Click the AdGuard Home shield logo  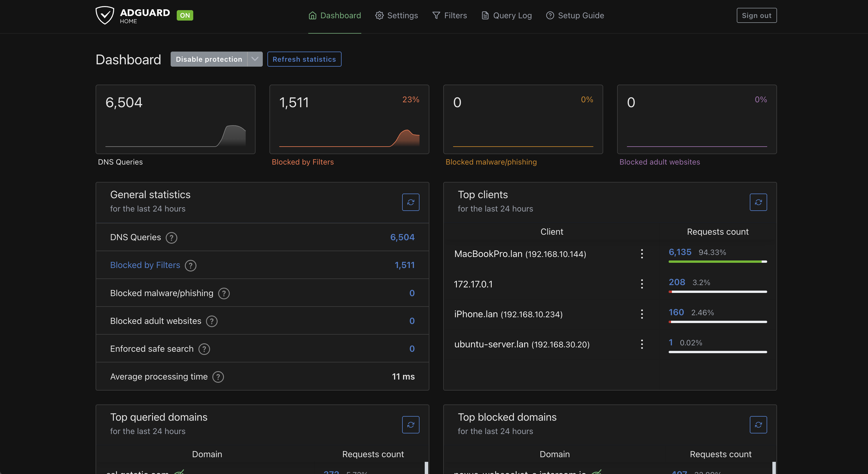click(105, 15)
